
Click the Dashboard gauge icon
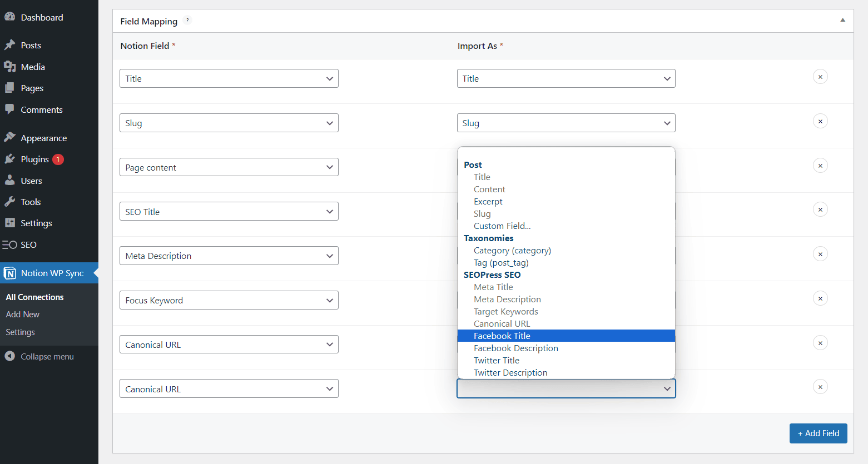9,17
